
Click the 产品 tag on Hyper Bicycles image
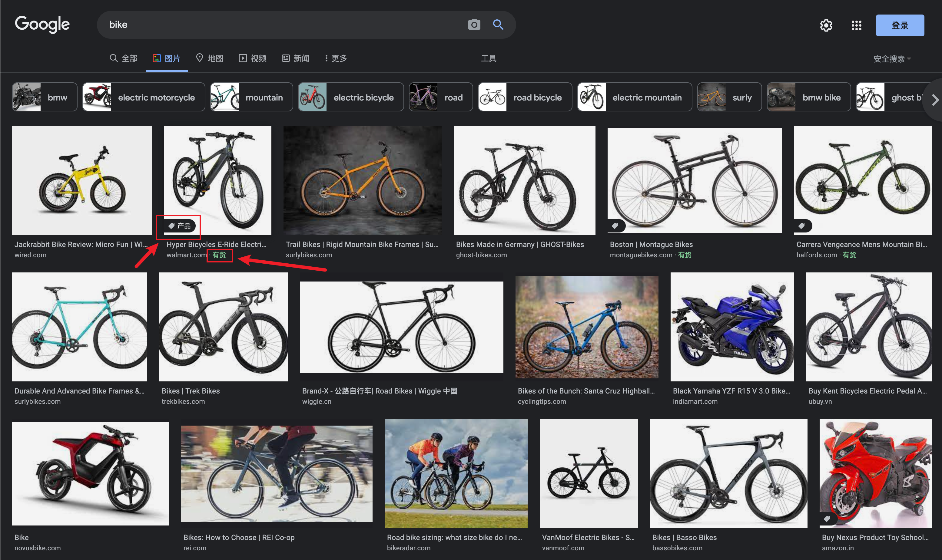tap(180, 226)
